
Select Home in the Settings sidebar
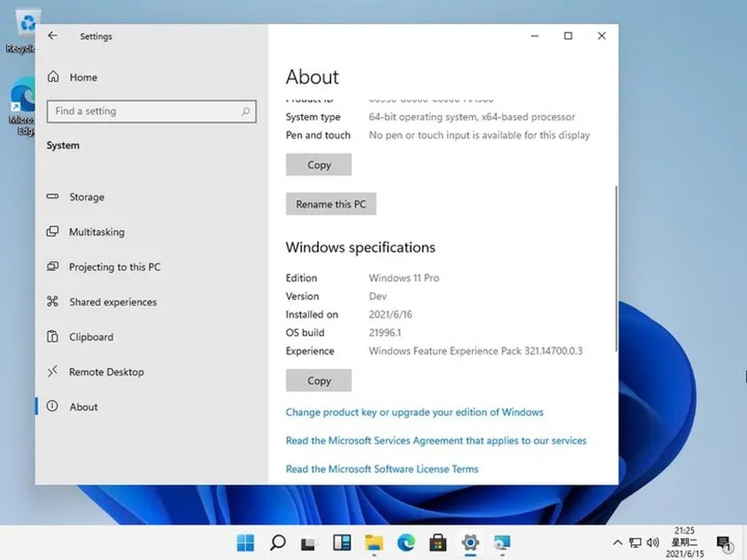click(x=83, y=77)
